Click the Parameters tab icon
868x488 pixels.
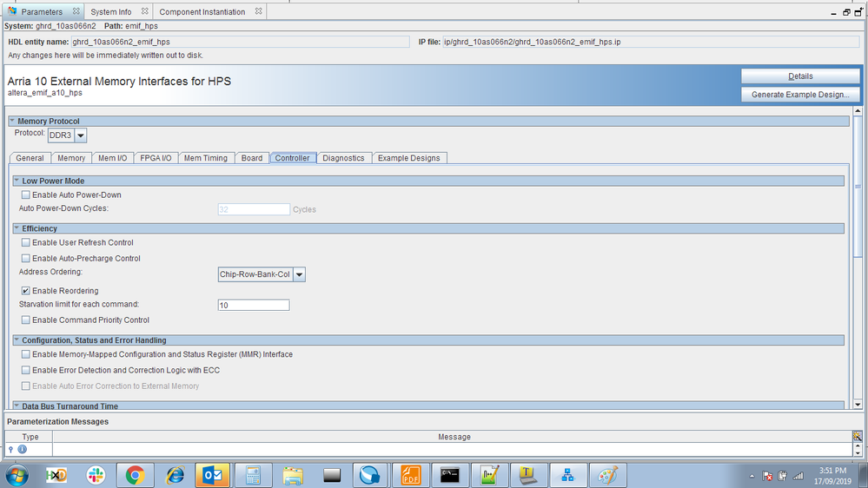(12, 11)
